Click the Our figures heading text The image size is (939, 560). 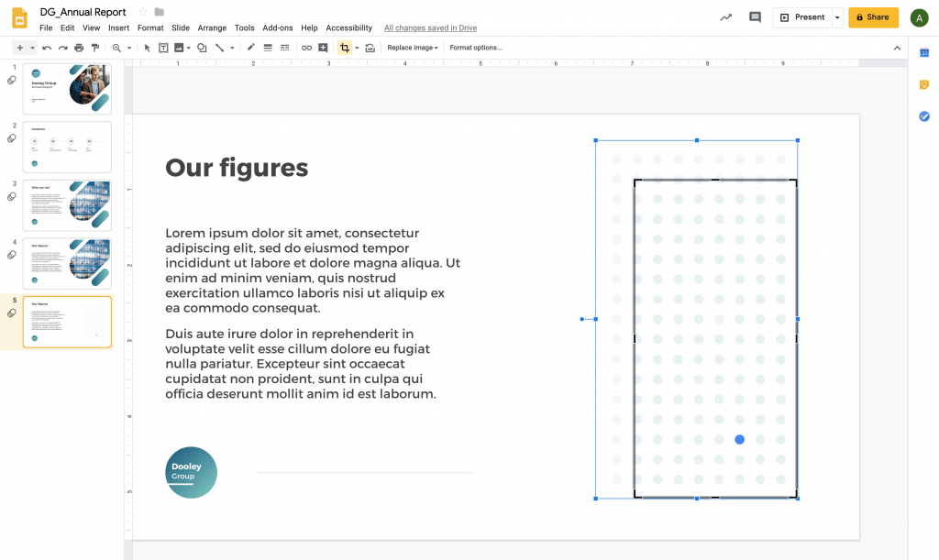click(x=237, y=168)
